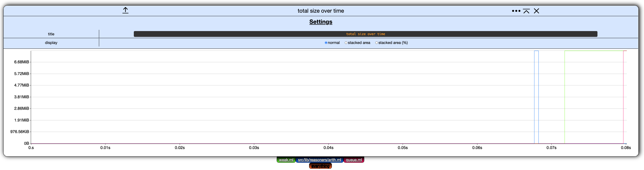
Task: Click the 2.86MiB y-axis label
Action: [22, 109]
